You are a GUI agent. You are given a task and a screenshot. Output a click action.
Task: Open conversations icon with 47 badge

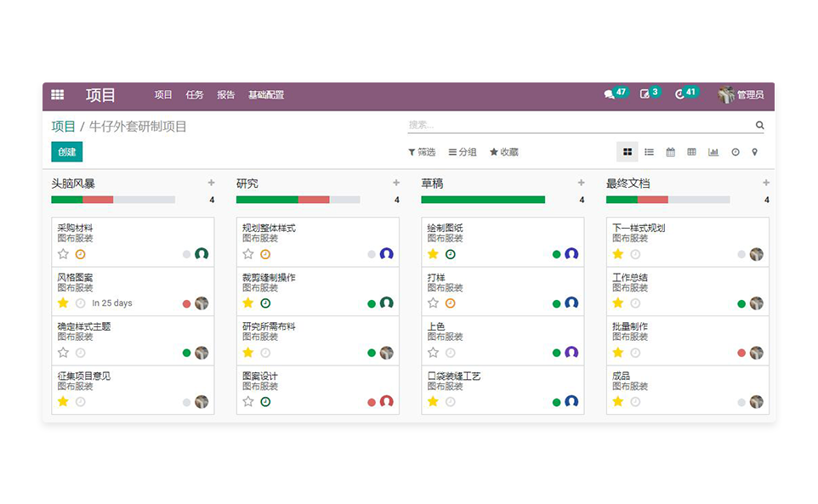[x=610, y=94]
